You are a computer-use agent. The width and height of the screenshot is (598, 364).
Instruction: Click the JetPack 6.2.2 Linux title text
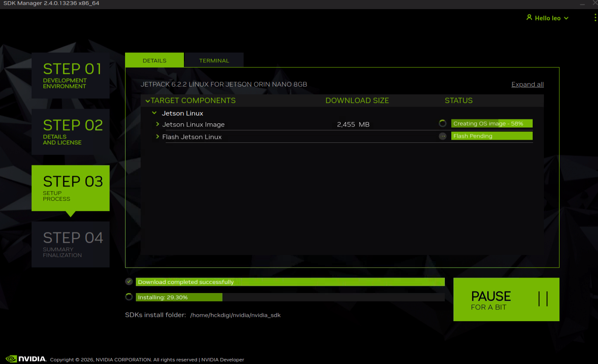point(224,84)
